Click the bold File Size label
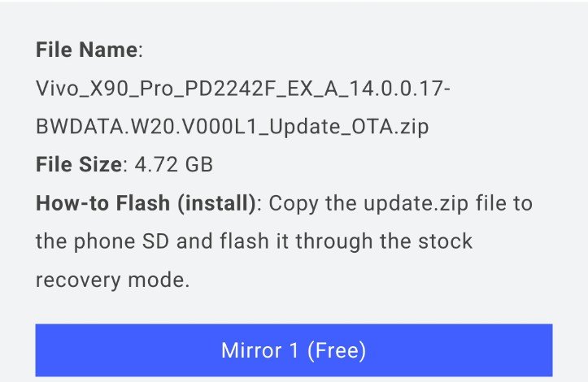 [78, 165]
